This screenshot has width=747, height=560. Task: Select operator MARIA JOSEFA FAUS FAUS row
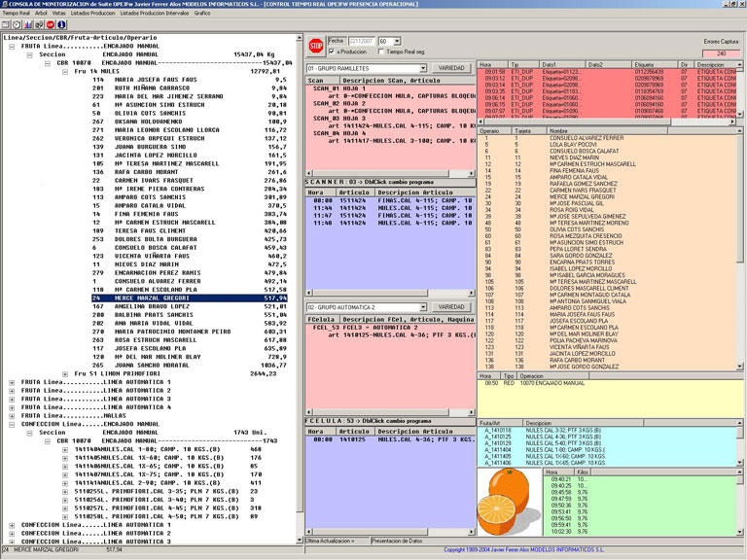[x=190, y=80]
